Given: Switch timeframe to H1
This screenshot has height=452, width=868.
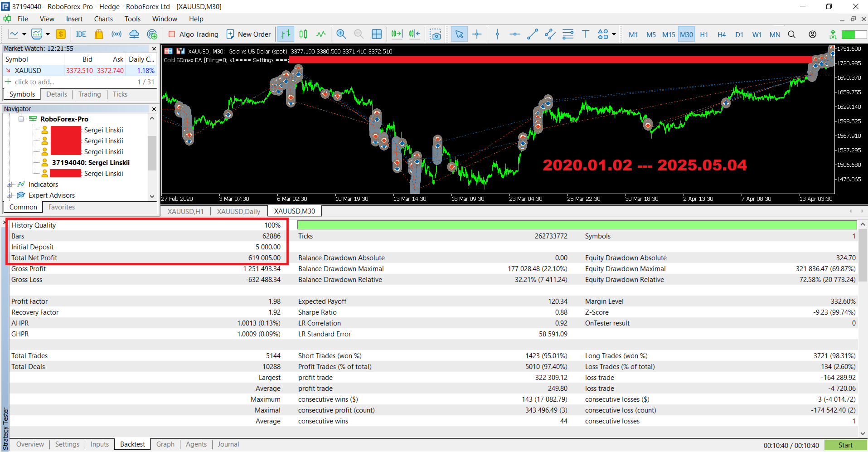Looking at the screenshot, I should (704, 34).
